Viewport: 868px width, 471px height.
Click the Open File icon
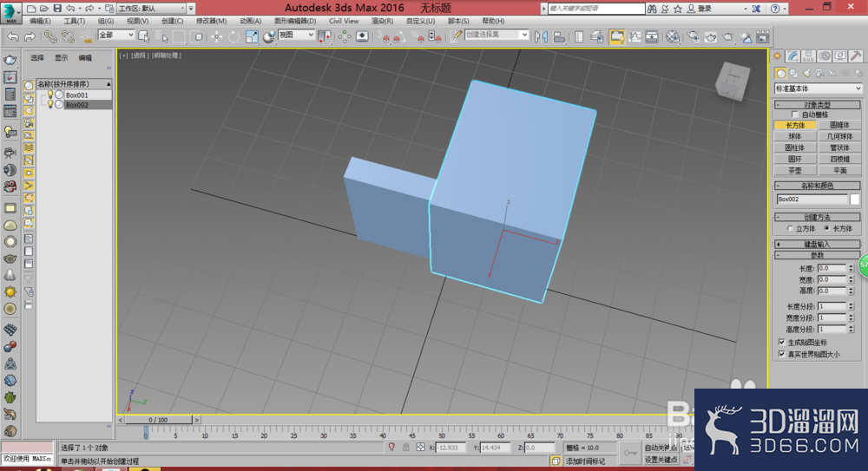44,9
